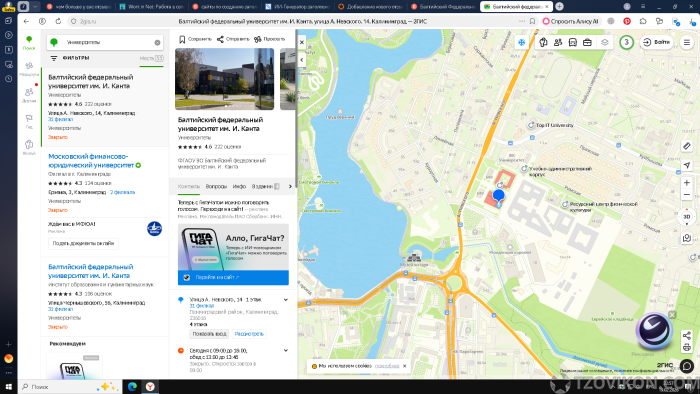
Task: Open the hamburger main menu
Action: coord(687,42)
